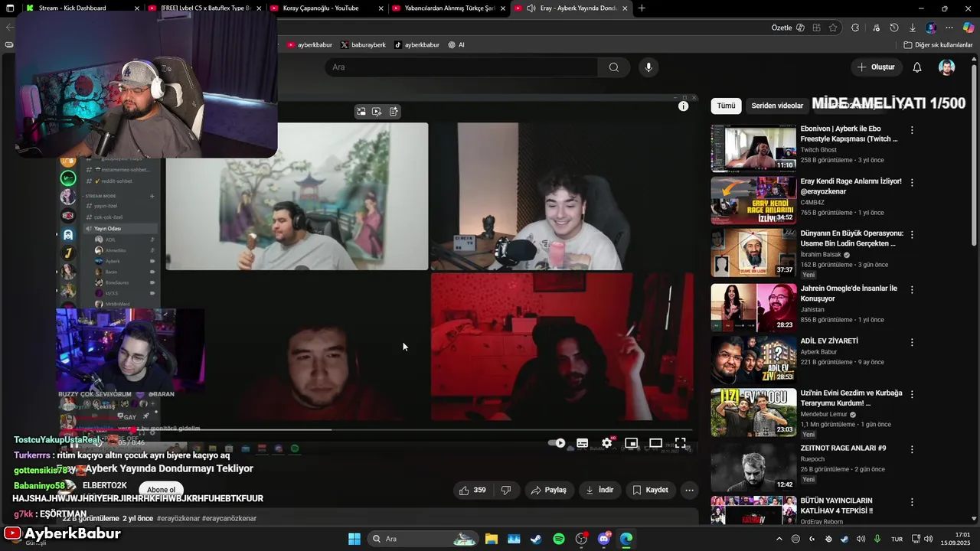Open browser downloads icon
980x551 pixels.
(912, 28)
